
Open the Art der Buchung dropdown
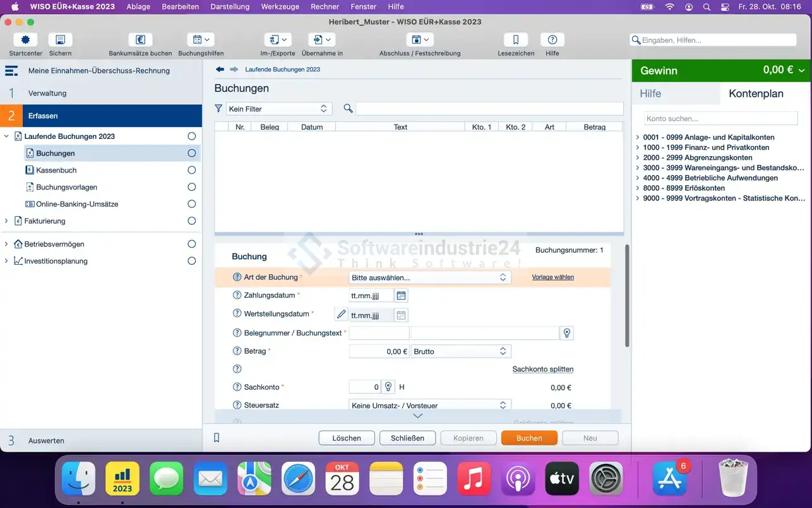tap(429, 277)
